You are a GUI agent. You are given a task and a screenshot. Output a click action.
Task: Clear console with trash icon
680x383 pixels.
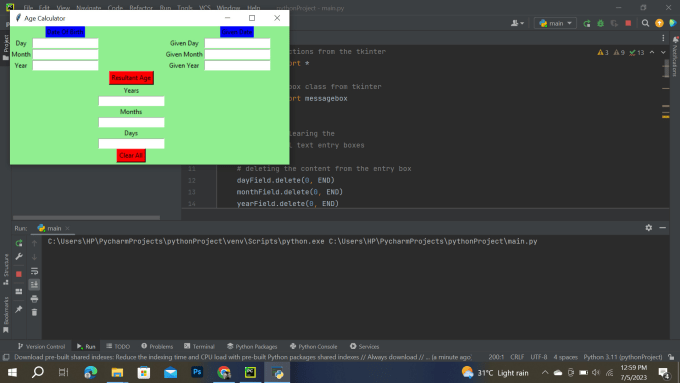pyautogui.click(x=34, y=312)
